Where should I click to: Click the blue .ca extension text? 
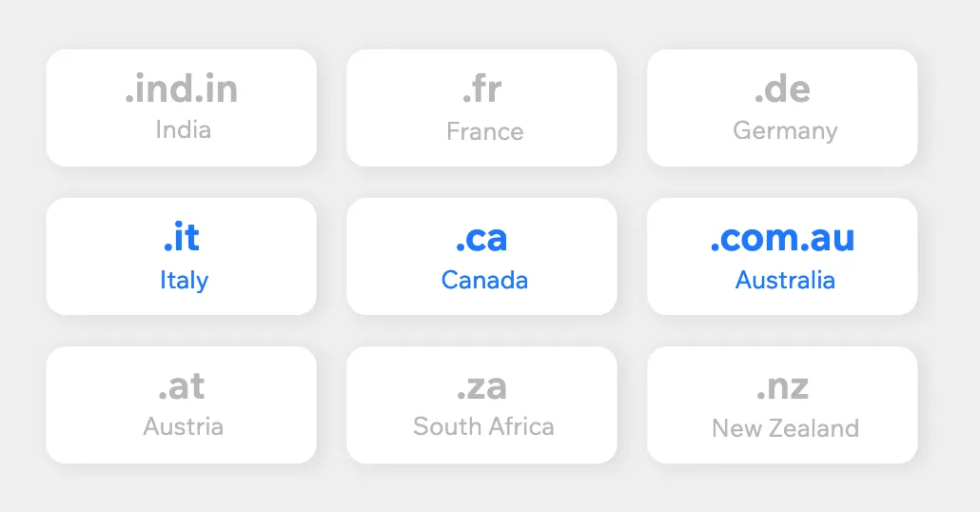pos(481,238)
